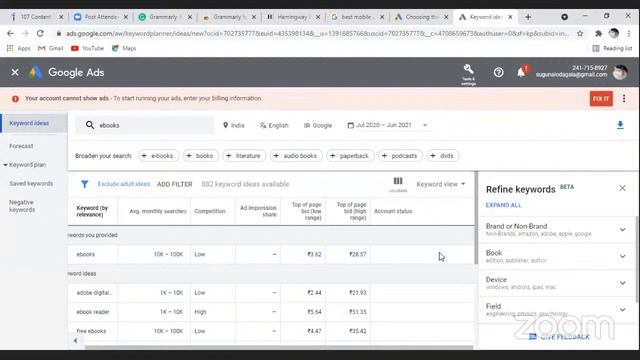
Task: Open the Reading list
Action: point(612,48)
